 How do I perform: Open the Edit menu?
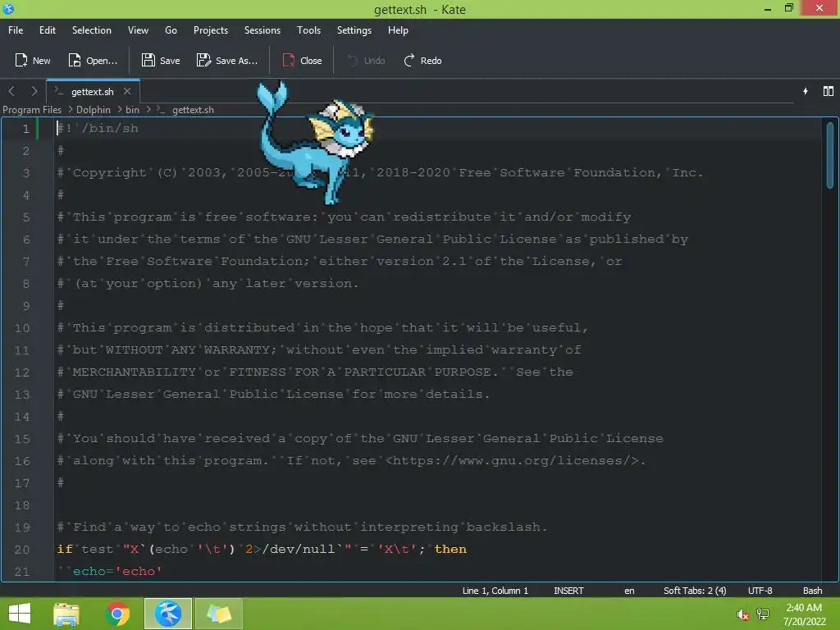pos(47,30)
